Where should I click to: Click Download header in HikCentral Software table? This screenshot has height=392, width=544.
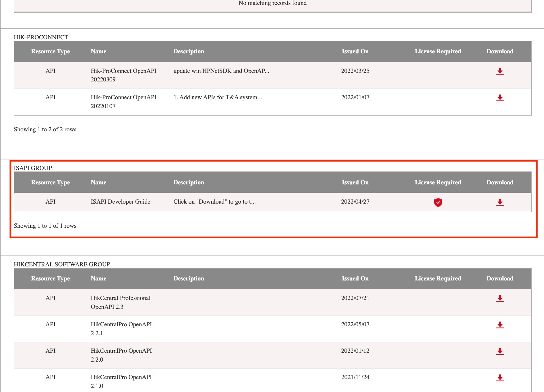pos(500,278)
